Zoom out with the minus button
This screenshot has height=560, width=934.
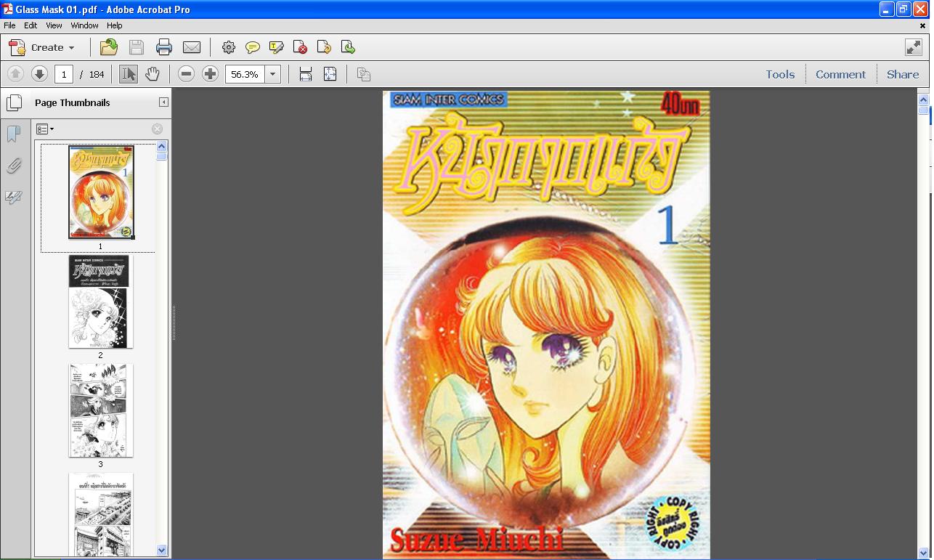click(186, 73)
